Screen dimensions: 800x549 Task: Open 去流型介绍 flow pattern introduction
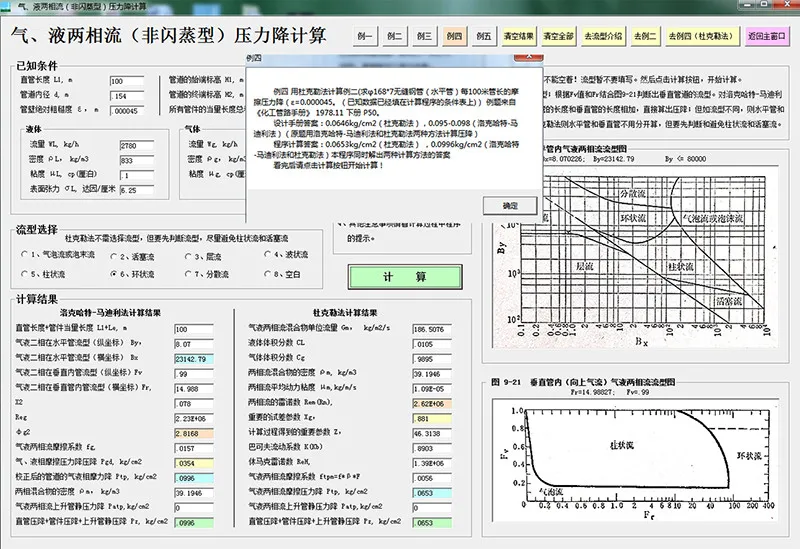tap(603, 36)
